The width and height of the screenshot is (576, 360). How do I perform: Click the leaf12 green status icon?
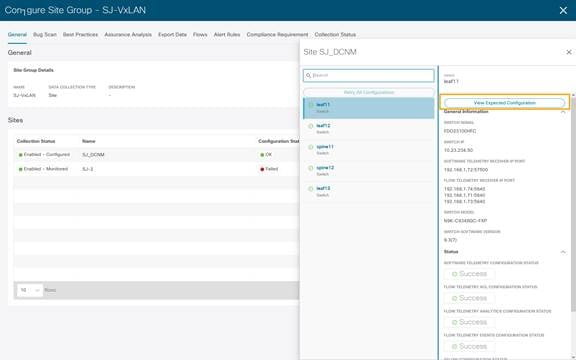tap(311, 126)
